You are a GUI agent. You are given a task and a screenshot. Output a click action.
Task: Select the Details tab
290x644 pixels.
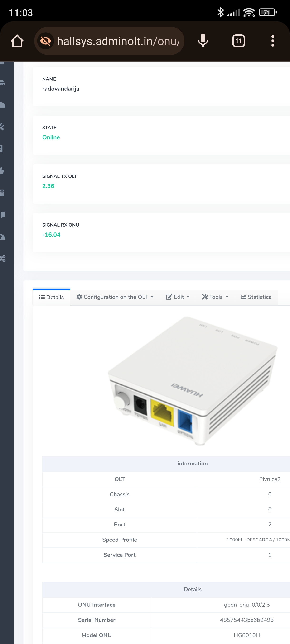point(51,297)
